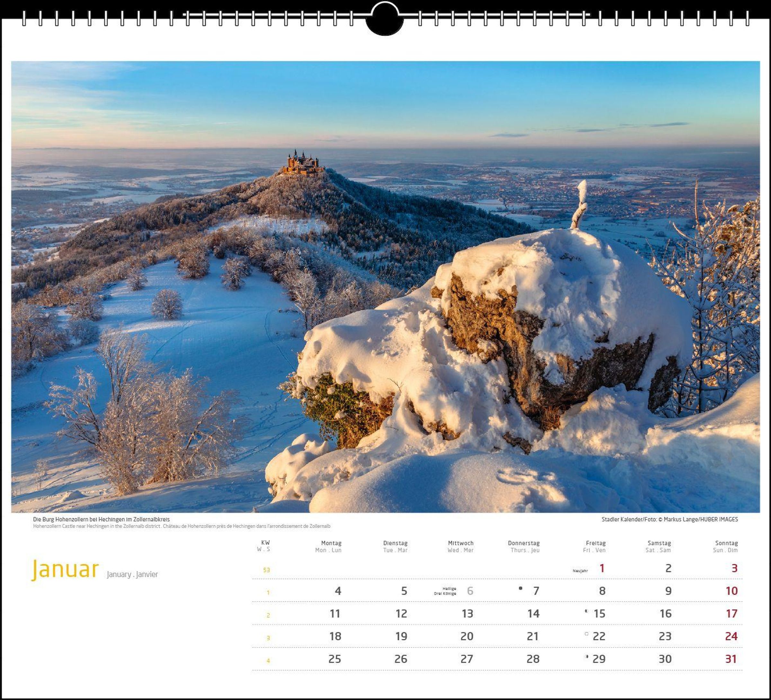The height and width of the screenshot is (700, 771).
Task: Click the Sonntag column header
Action: pos(726,543)
